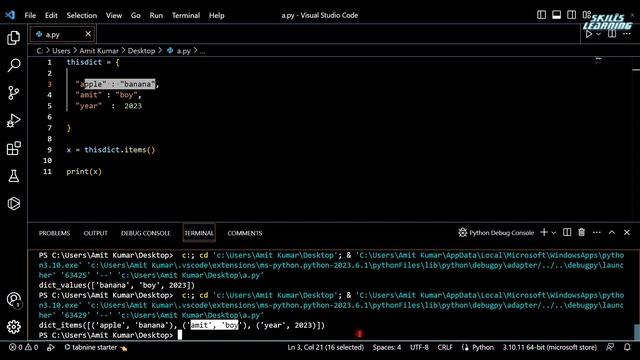640x360 pixels.
Task: Change line endings via CRLF
Action: tap(445, 347)
